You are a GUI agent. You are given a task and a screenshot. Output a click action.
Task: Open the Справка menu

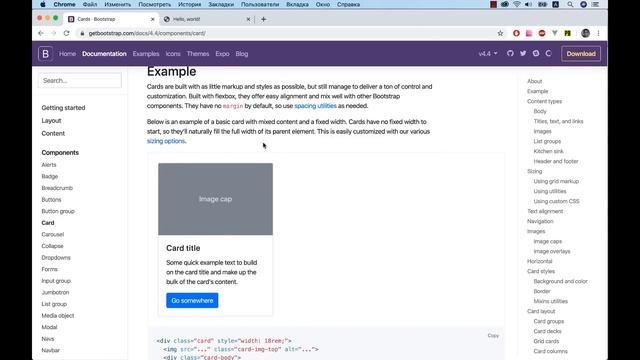click(348, 4)
